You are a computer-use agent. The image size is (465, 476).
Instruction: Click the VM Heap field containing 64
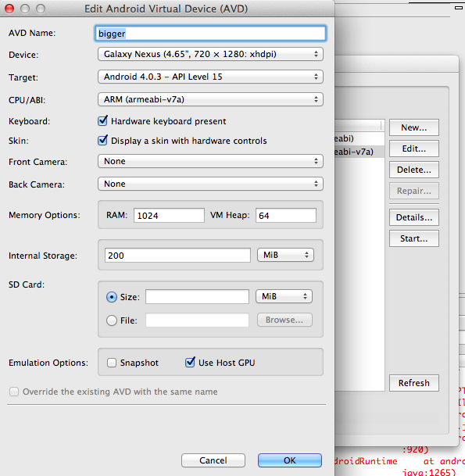click(286, 216)
